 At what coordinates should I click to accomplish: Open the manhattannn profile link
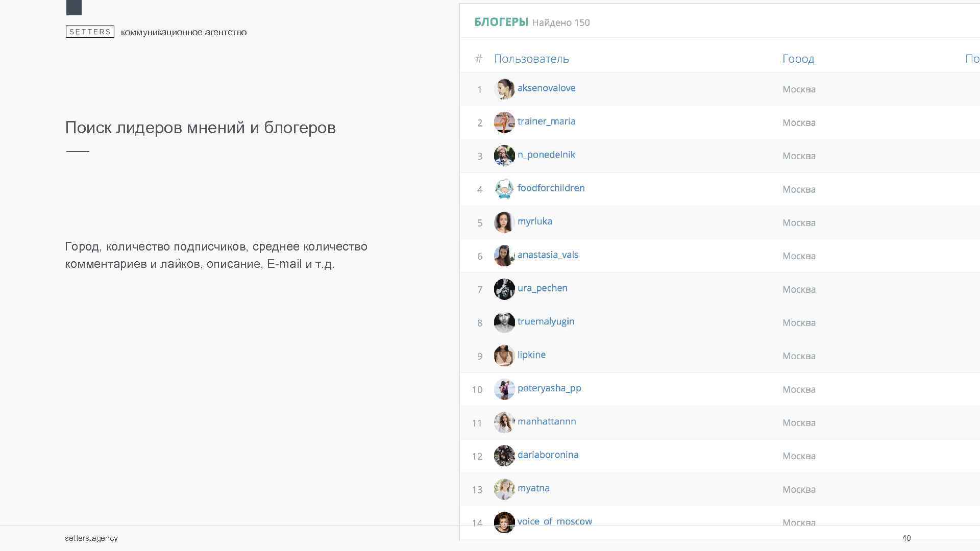tap(547, 421)
